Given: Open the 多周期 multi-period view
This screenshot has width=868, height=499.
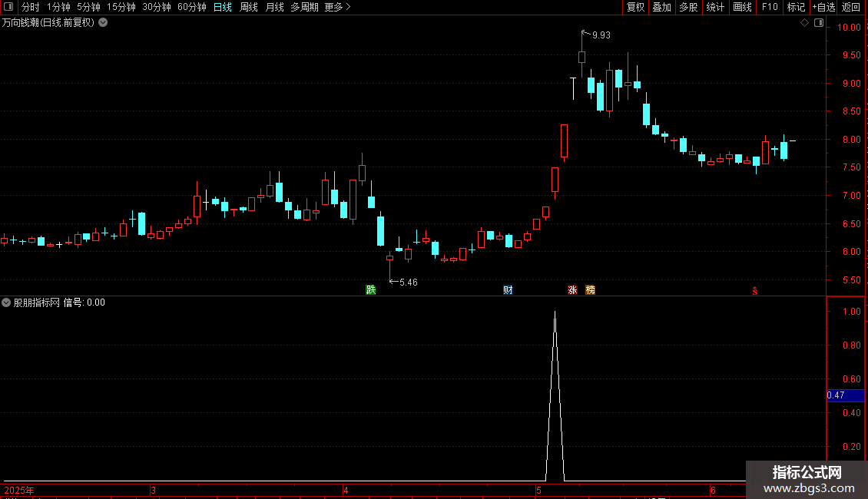Looking at the screenshot, I should tap(304, 7).
